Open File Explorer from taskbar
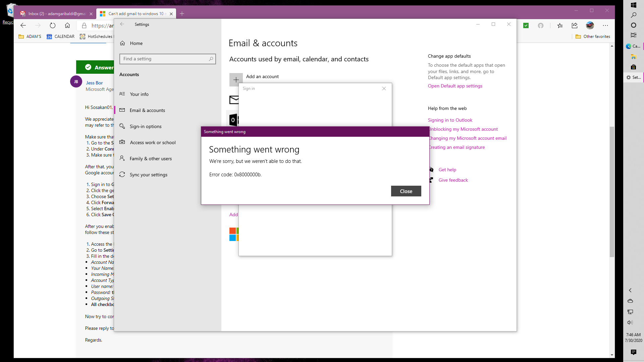 tap(634, 57)
